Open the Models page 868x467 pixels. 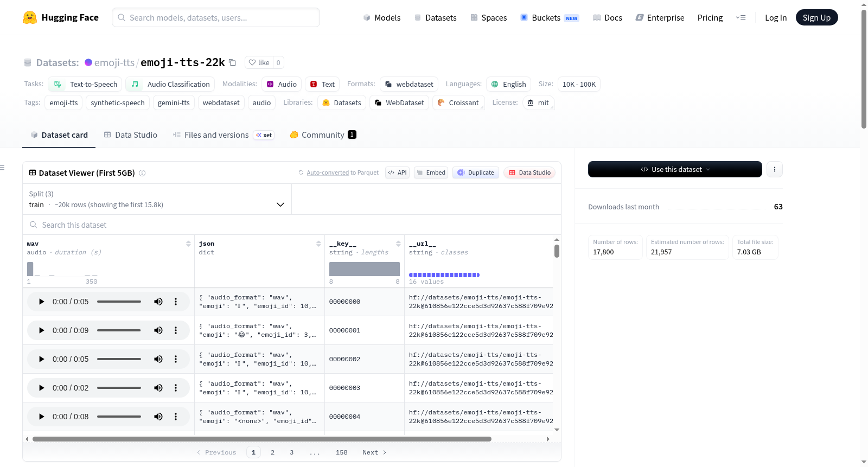382,18
